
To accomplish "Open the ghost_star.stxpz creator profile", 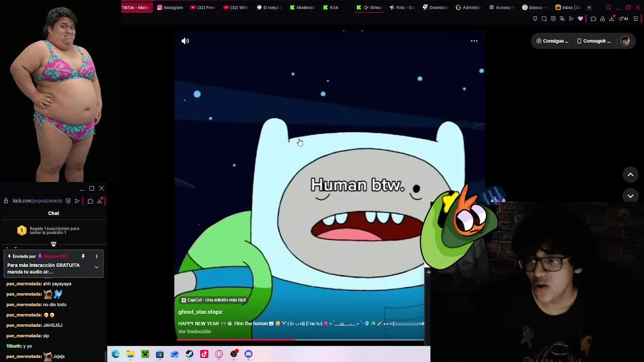I will point(200,312).
